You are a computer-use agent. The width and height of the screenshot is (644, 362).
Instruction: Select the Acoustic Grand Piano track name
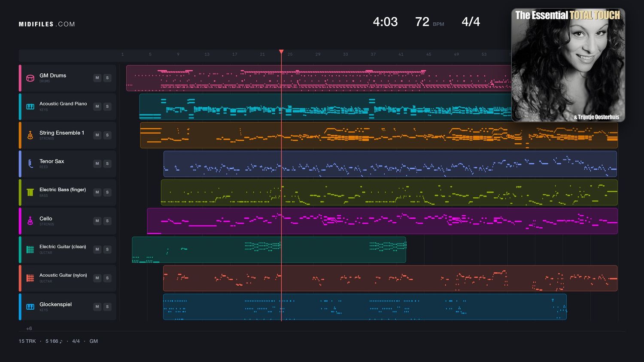[x=63, y=104]
